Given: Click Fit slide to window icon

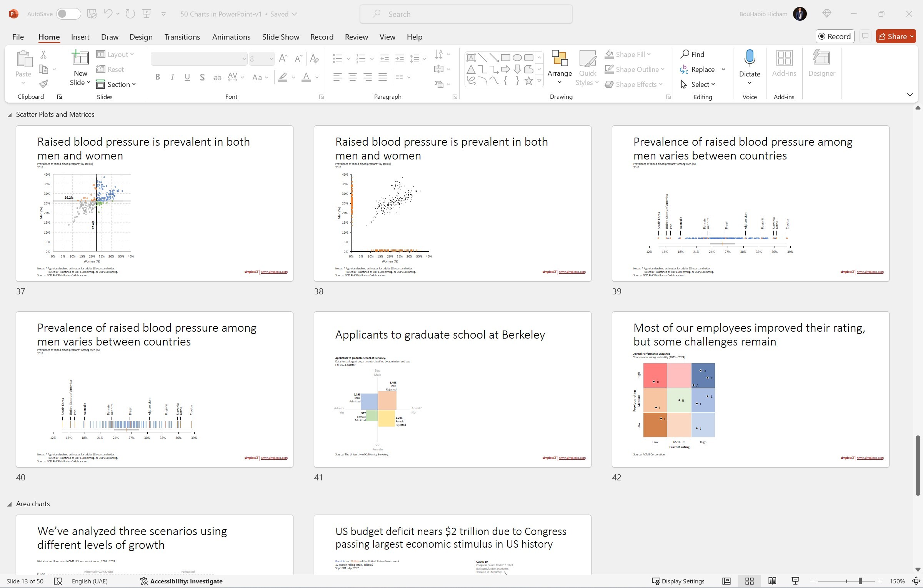Looking at the screenshot, I should pos(916,581).
